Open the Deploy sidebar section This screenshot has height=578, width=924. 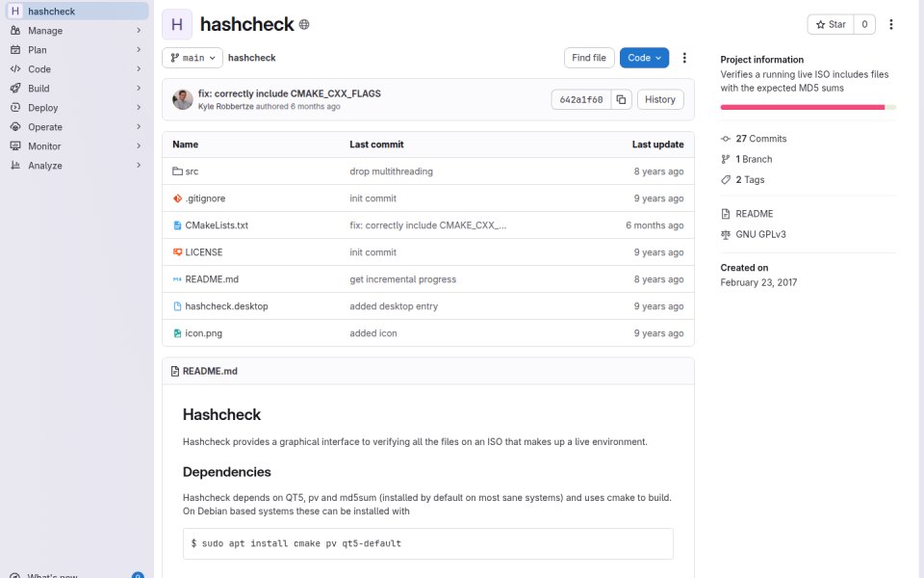click(77, 107)
